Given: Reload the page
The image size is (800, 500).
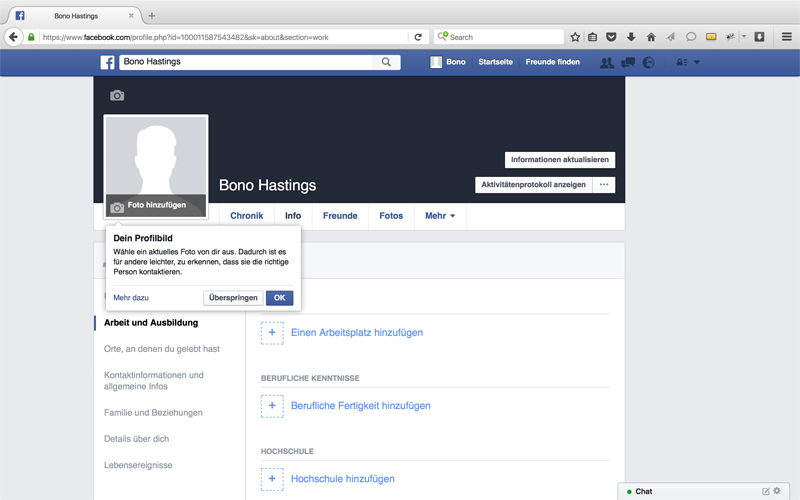Looking at the screenshot, I should 418,37.
